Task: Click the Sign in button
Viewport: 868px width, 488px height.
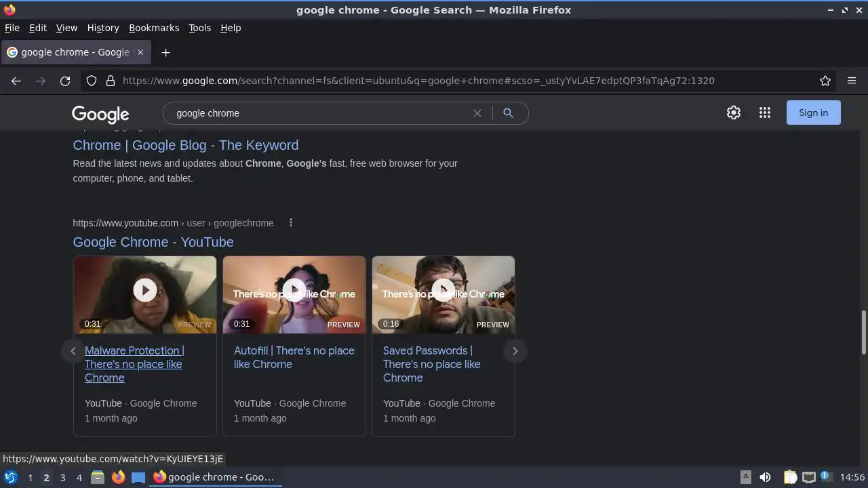Action: click(813, 113)
